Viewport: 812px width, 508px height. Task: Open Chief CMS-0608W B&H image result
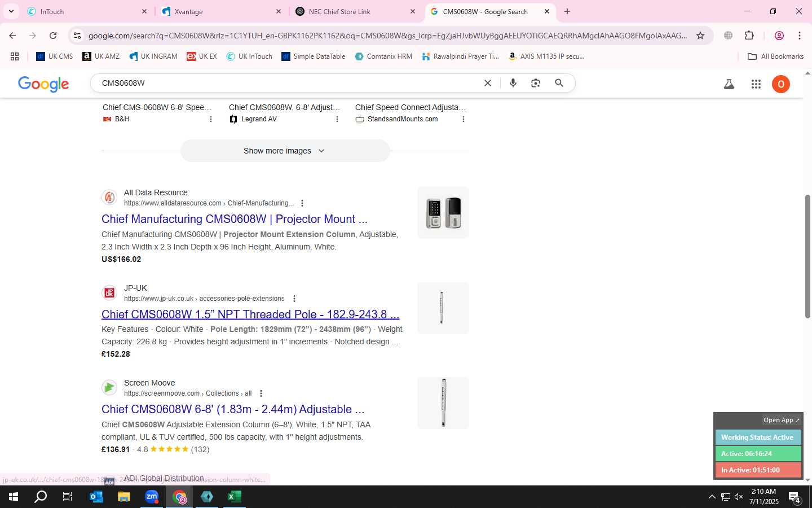coord(157,107)
